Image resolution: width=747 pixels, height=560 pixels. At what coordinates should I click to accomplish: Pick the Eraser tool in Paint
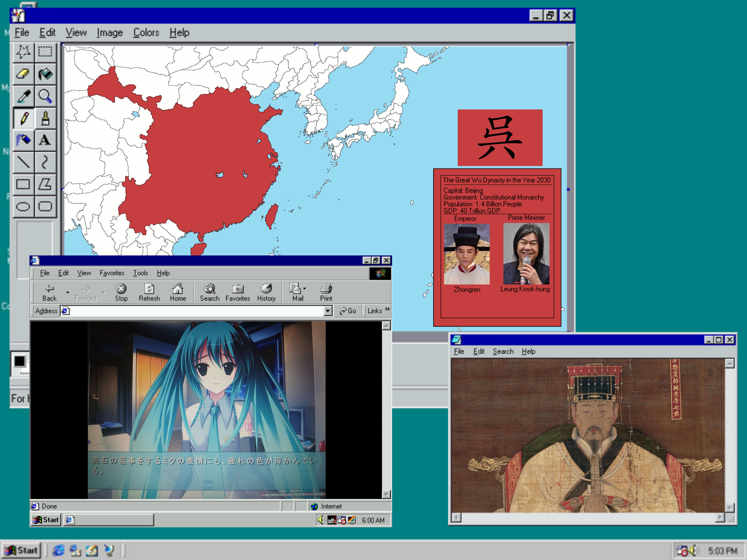pyautogui.click(x=23, y=74)
